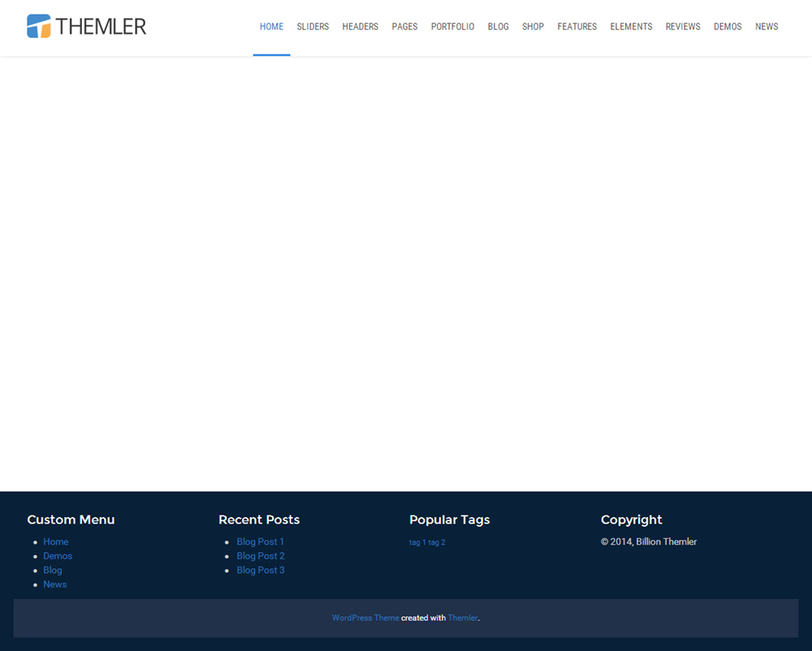Open the PAGES menu item
812x651 pixels.
tap(404, 27)
